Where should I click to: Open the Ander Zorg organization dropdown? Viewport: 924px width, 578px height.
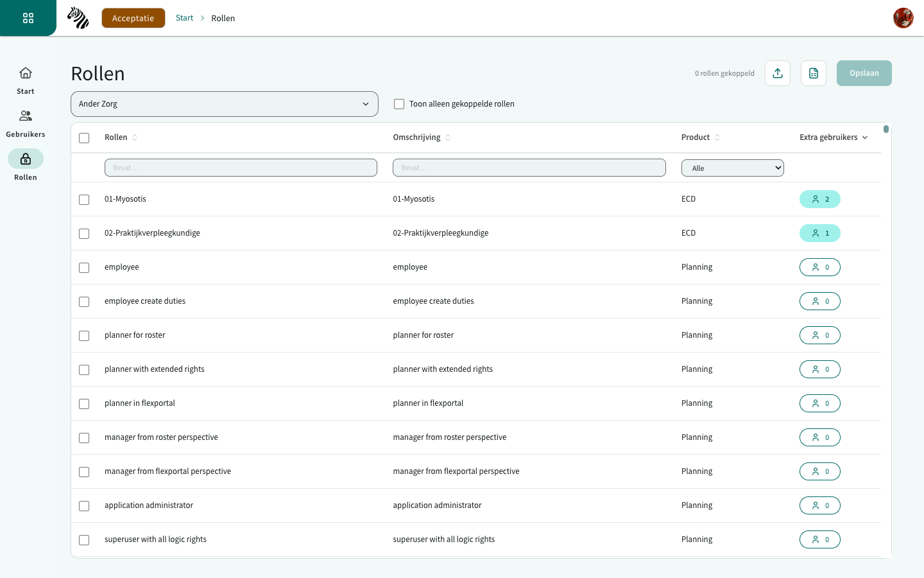click(225, 104)
